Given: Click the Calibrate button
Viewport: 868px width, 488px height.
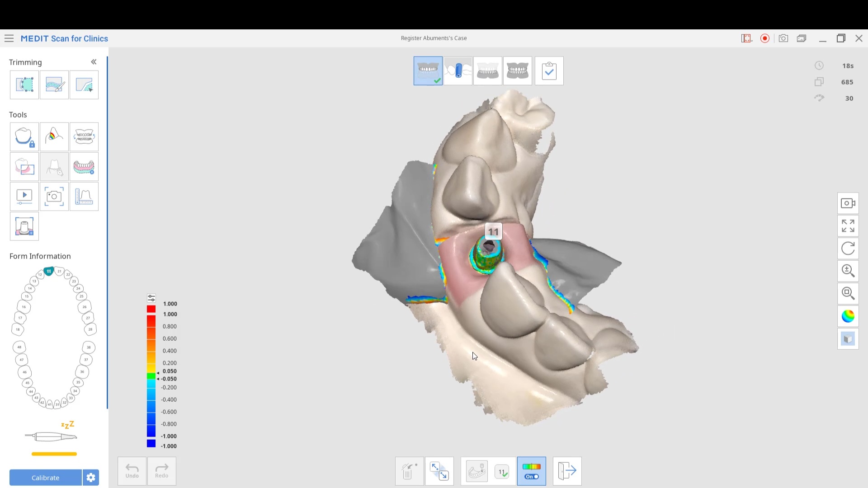Looking at the screenshot, I should point(45,478).
